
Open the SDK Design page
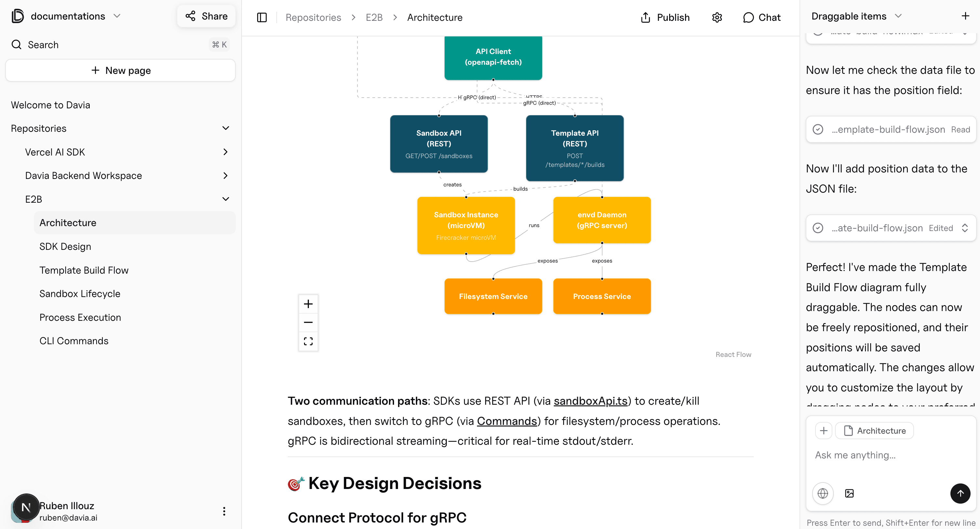(x=65, y=246)
